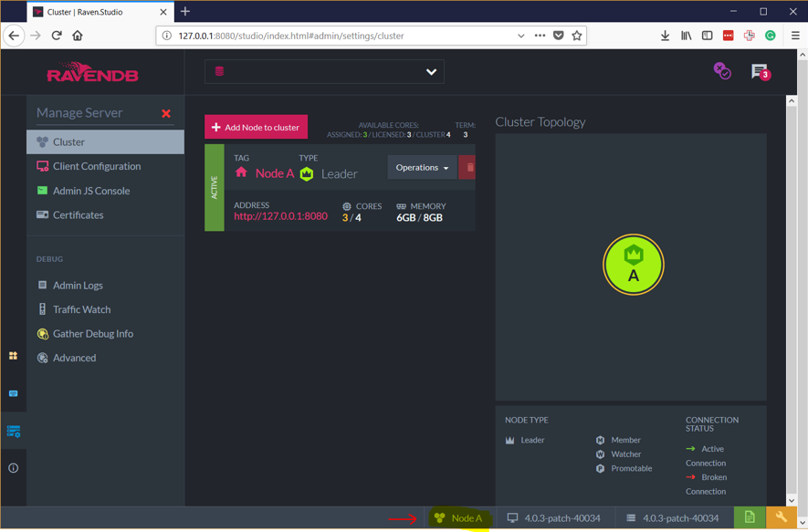
Task: Go to browser Home page
Action: pos(78,36)
